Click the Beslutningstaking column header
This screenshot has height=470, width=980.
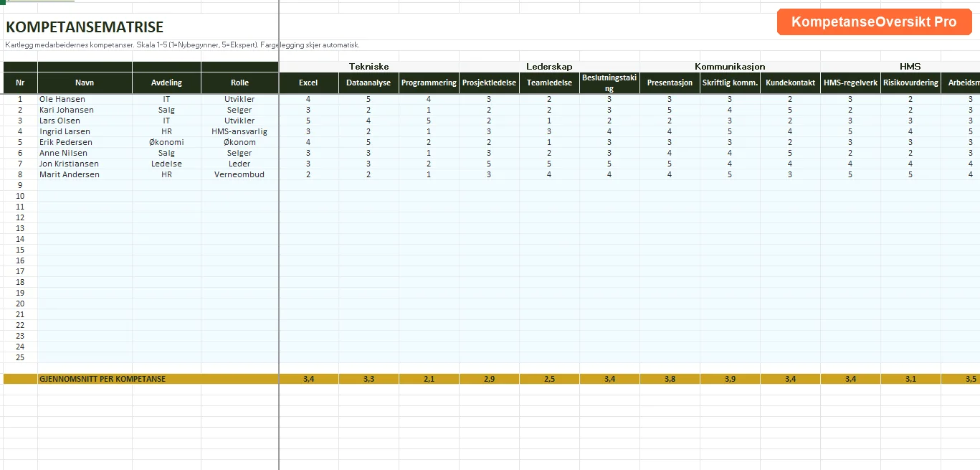[609, 83]
